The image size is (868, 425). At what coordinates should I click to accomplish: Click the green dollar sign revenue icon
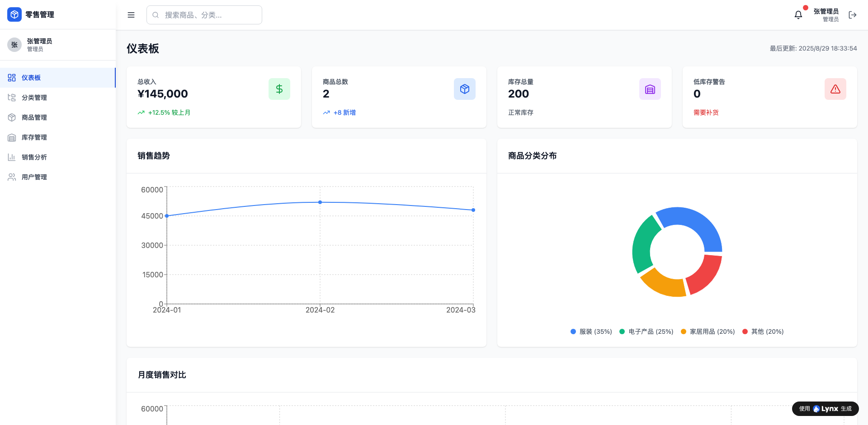click(279, 89)
